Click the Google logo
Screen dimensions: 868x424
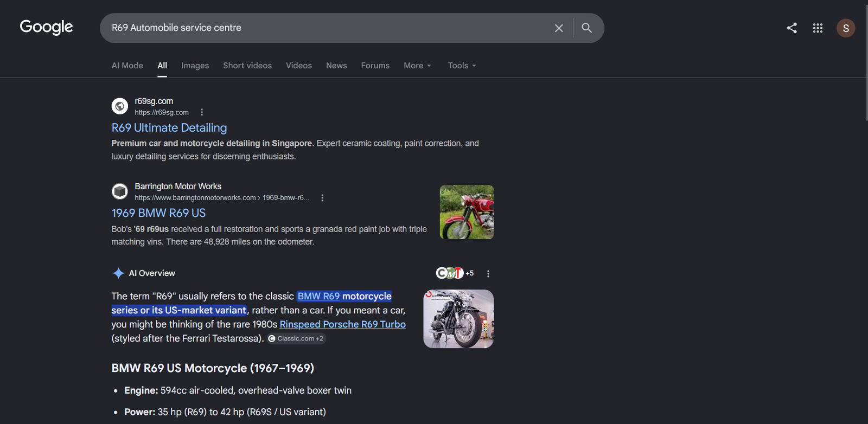[x=46, y=27]
